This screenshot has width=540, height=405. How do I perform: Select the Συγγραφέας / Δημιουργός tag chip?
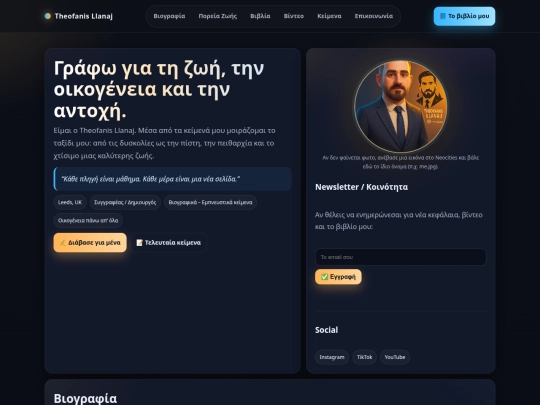(x=125, y=202)
